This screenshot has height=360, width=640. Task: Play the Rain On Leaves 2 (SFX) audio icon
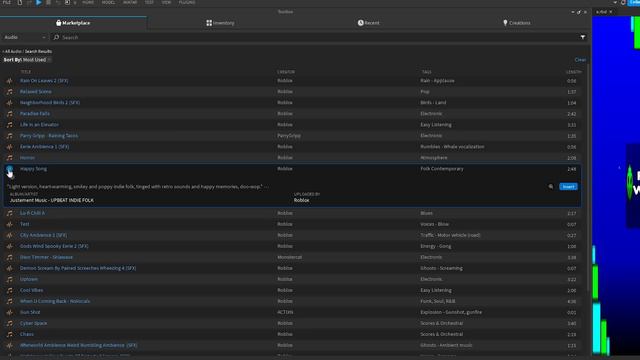pyautogui.click(x=9, y=81)
